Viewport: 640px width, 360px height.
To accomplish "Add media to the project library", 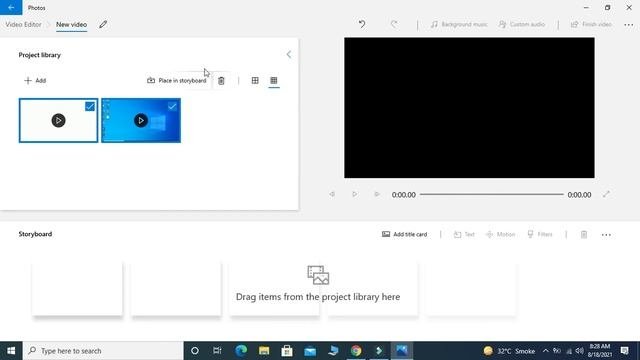I will tap(35, 80).
